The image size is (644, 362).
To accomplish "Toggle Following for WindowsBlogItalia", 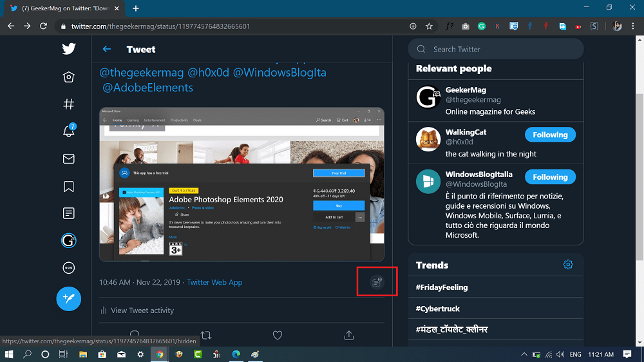I will tap(550, 177).
